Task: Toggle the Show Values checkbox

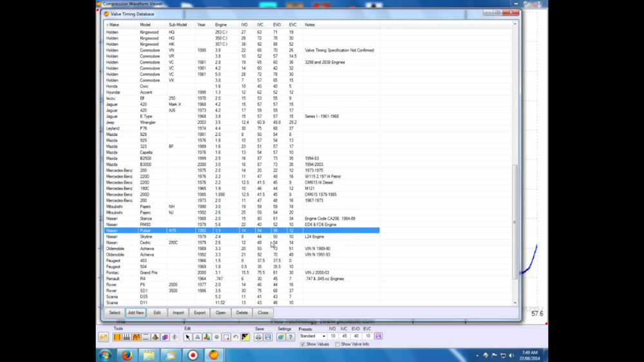Action: click(303, 345)
